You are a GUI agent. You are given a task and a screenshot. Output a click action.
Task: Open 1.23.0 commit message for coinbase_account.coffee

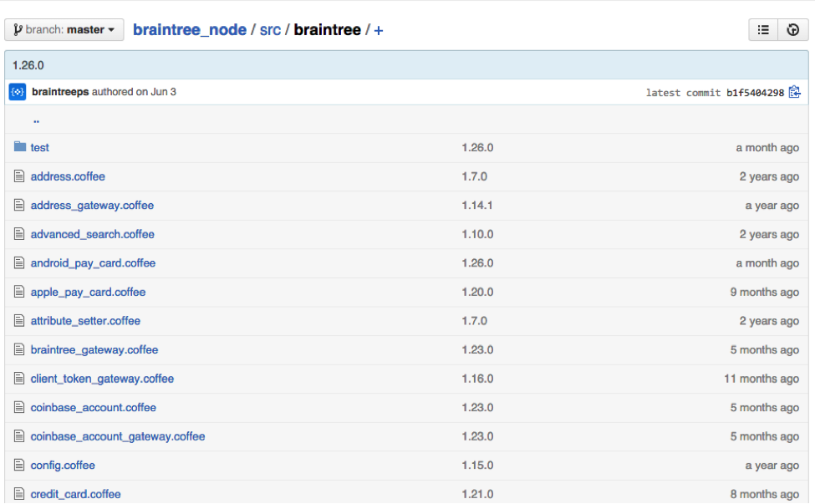[x=477, y=408]
